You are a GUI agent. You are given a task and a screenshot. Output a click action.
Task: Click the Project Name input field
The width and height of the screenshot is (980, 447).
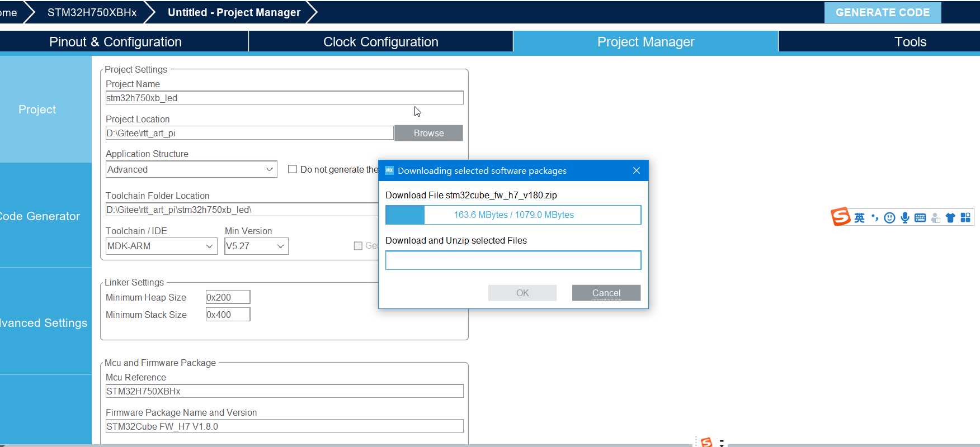pyautogui.click(x=284, y=98)
